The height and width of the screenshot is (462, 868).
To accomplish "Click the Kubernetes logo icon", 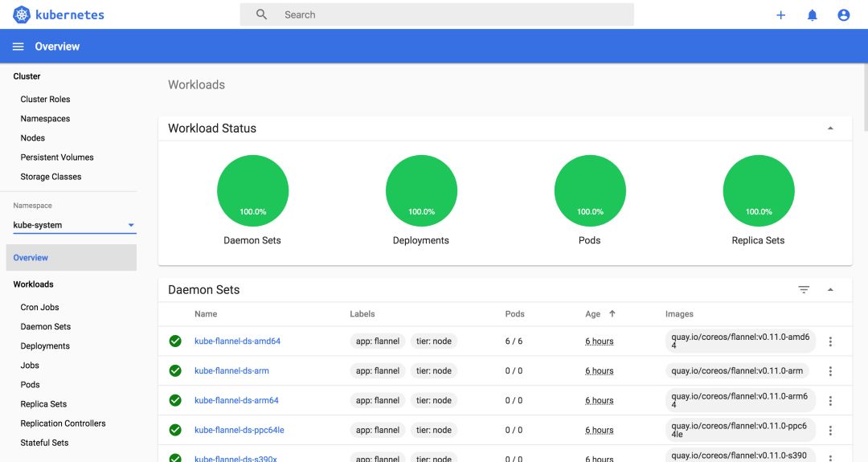I will pyautogui.click(x=22, y=15).
